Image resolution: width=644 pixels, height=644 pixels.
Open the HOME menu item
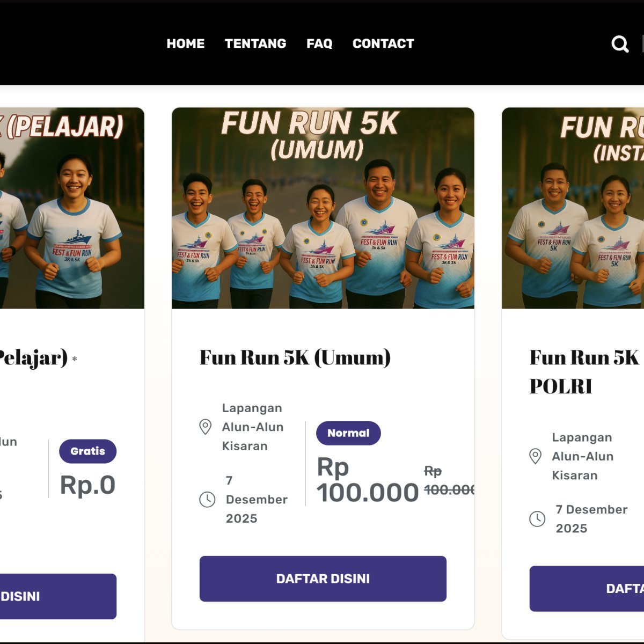[x=186, y=43]
